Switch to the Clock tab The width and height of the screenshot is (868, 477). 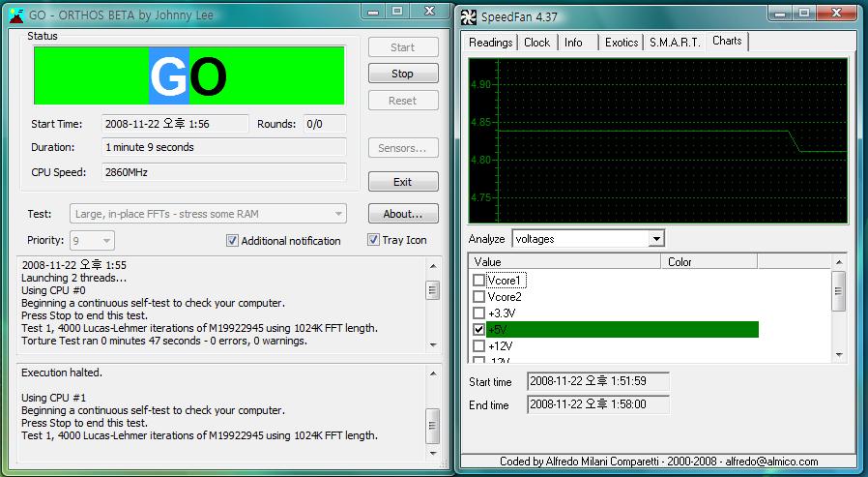536,43
